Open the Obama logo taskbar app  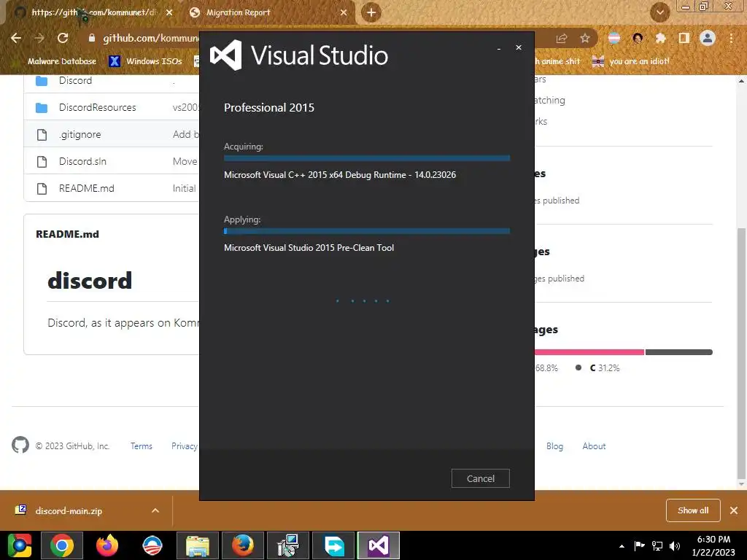152,545
